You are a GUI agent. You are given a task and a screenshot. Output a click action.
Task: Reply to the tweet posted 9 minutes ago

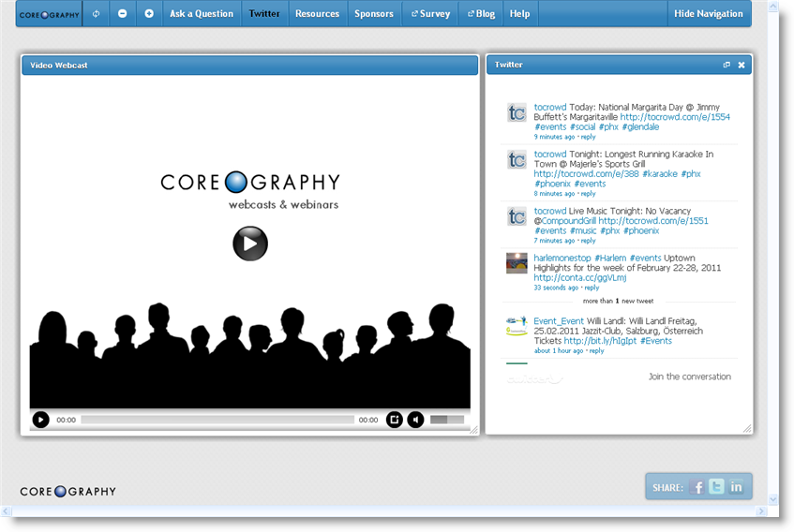[x=589, y=137]
